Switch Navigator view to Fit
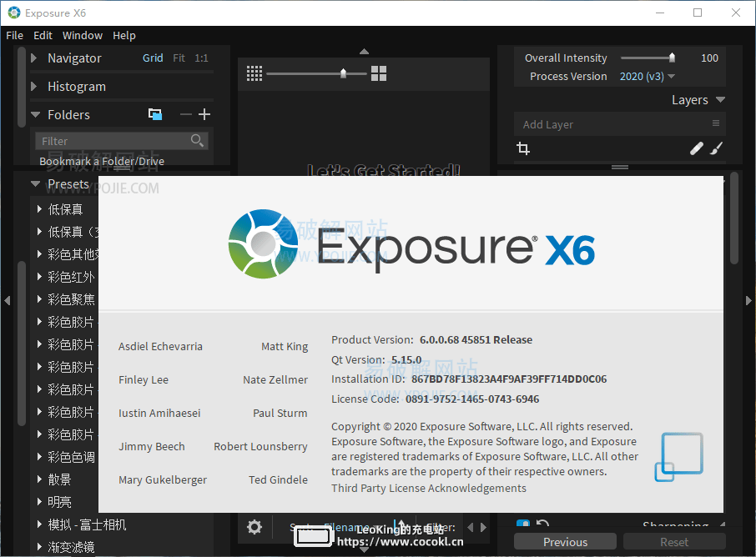This screenshot has width=756, height=557. (x=179, y=58)
